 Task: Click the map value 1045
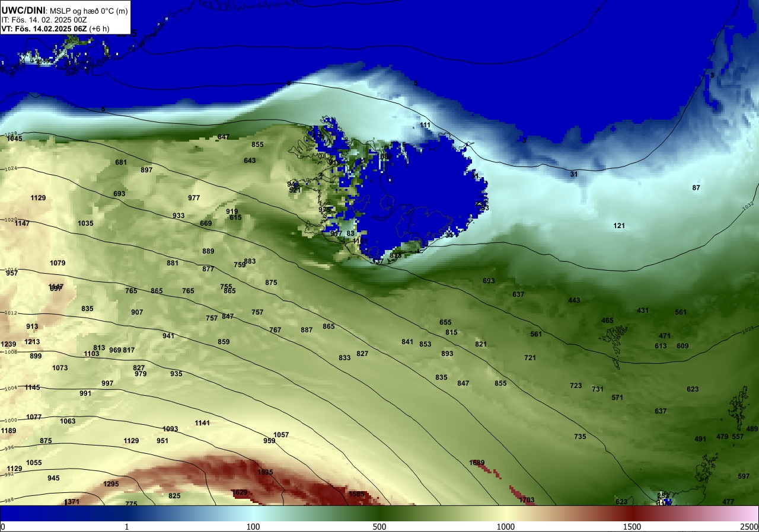pyautogui.click(x=15, y=139)
